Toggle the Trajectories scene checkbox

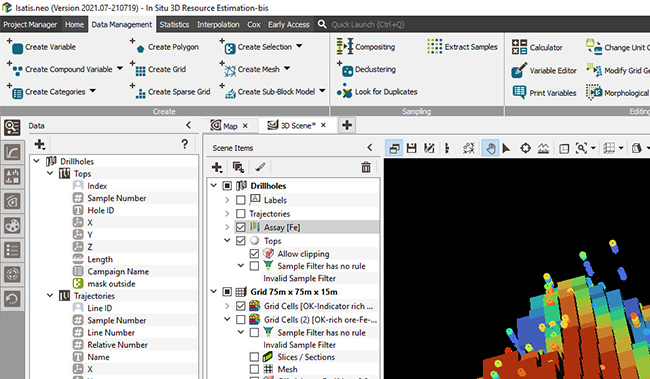[241, 214]
